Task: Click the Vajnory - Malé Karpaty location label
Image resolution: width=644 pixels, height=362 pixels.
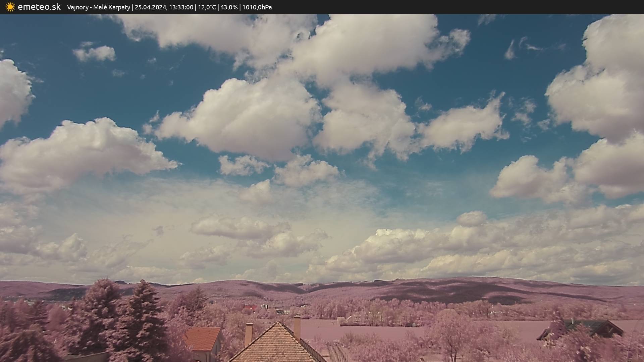Action: (98, 7)
